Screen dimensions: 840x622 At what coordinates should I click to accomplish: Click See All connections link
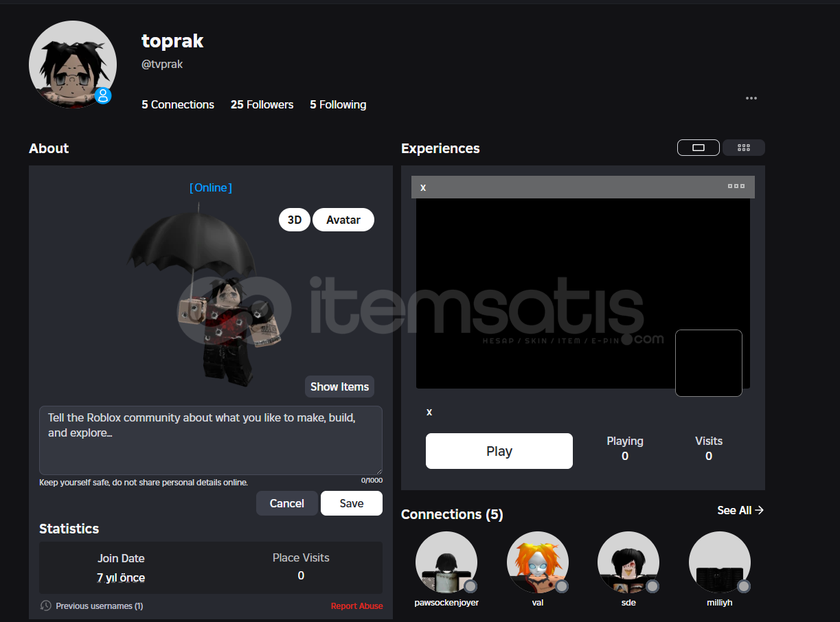[740, 510]
